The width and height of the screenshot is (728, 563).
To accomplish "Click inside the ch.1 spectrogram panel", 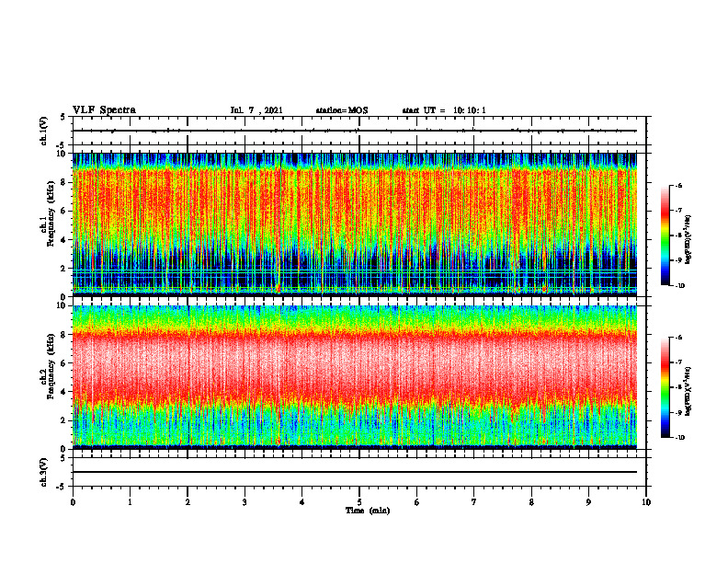I will point(355,224).
